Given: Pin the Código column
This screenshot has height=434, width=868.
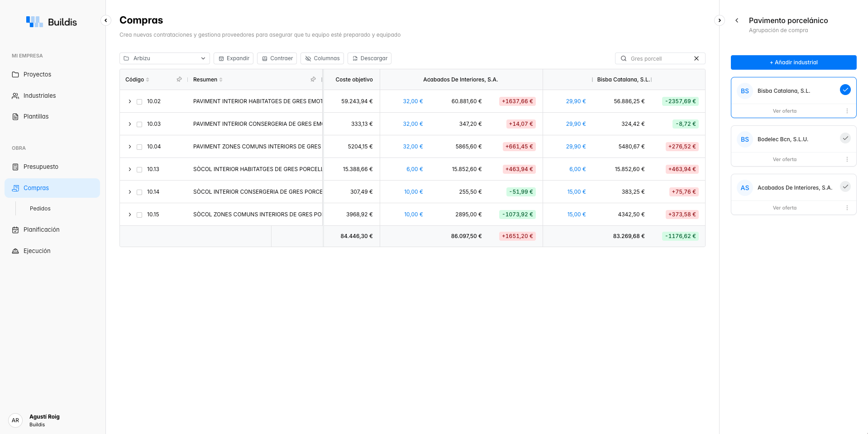Looking at the screenshot, I should (179, 79).
